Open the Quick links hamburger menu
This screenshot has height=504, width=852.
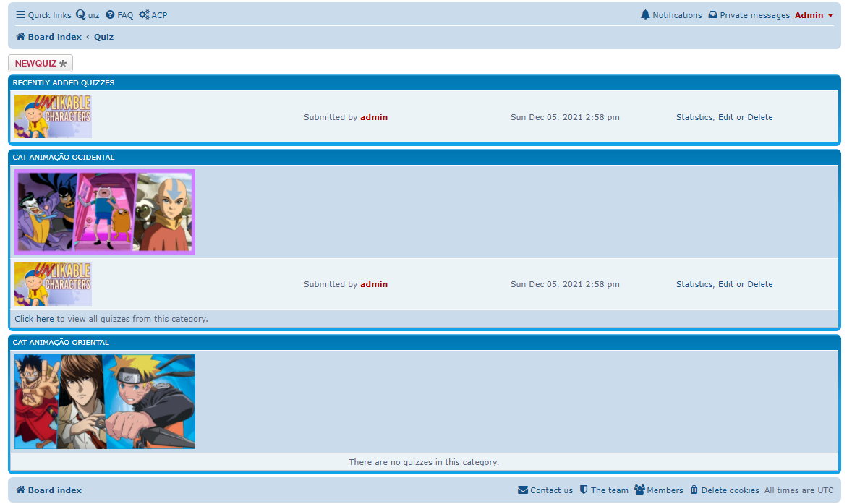(x=43, y=14)
